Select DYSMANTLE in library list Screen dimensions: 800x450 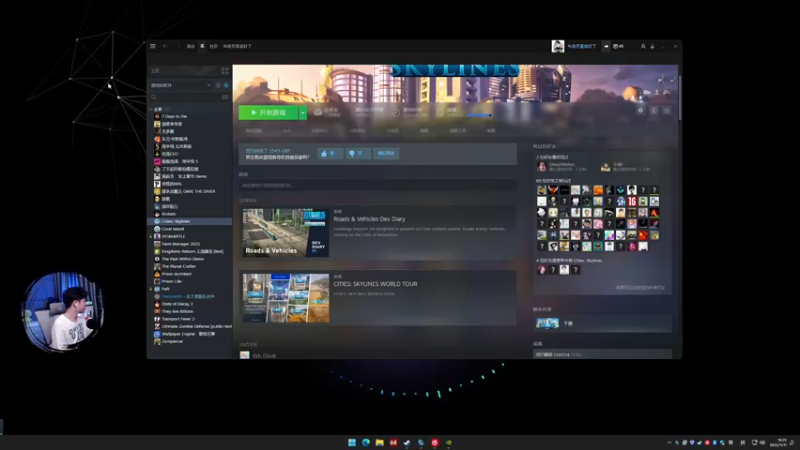pyautogui.click(x=173, y=236)
